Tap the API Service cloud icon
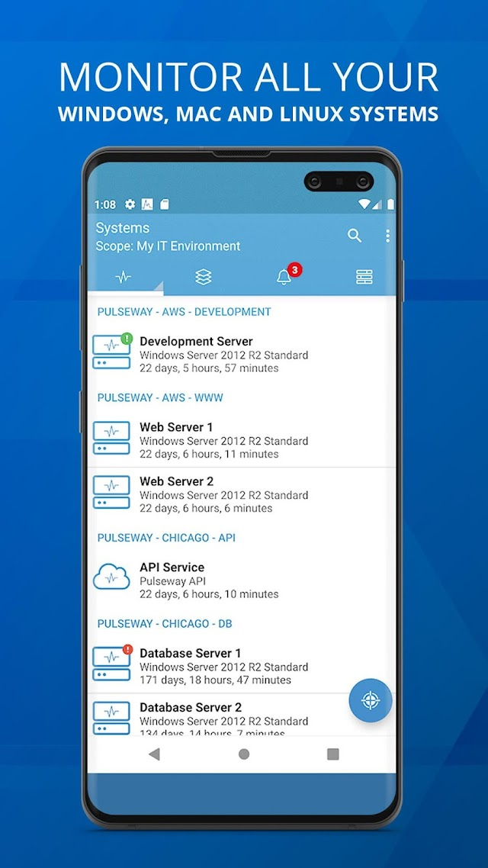The height and width of the screenshot is (868, 488). point(111,577)
